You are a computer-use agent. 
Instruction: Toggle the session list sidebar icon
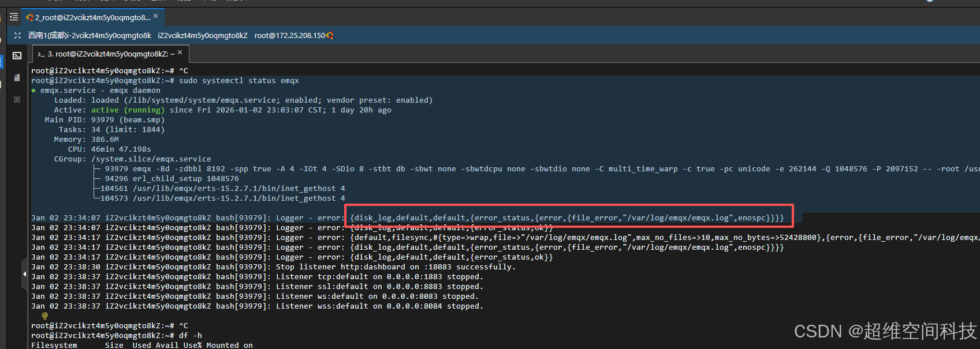[x=14, y=17]
